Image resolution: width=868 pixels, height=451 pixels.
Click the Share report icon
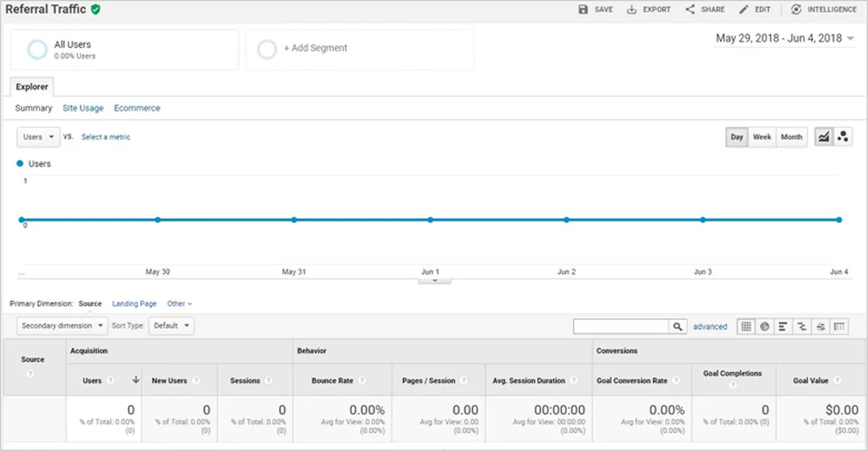point(689,9)
